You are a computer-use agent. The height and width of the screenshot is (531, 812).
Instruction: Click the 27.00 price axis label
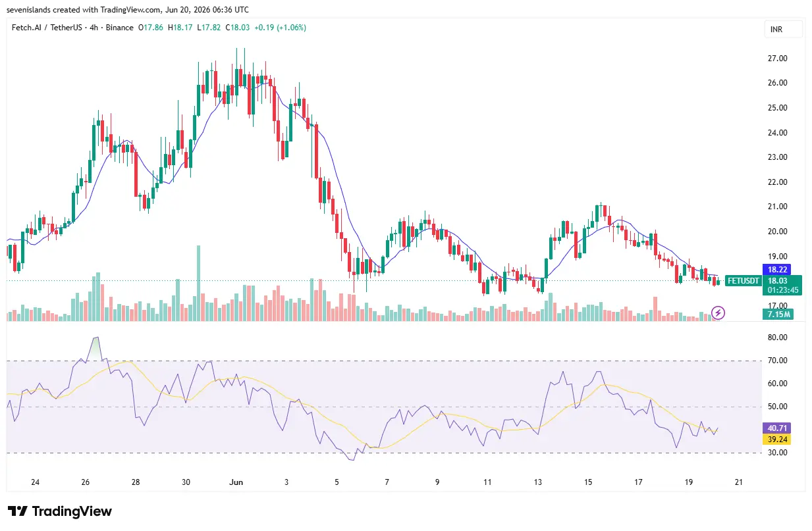coord(778,59)
